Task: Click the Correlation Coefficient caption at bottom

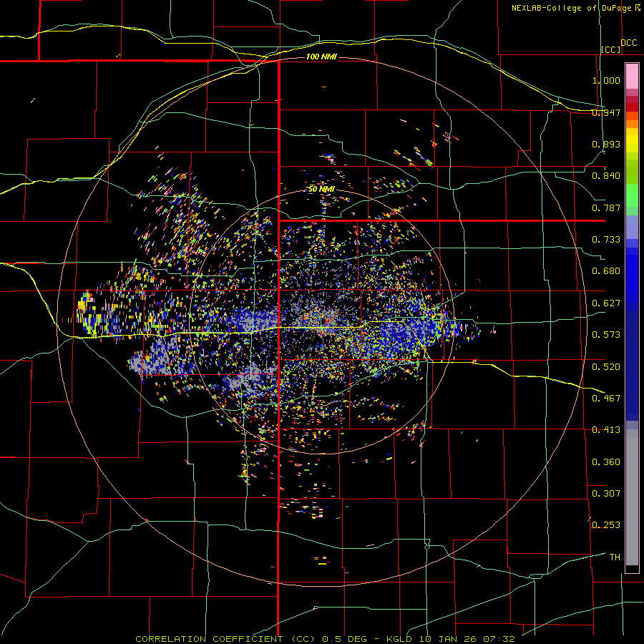Action: pyautogui.click(x=325, y=639)
